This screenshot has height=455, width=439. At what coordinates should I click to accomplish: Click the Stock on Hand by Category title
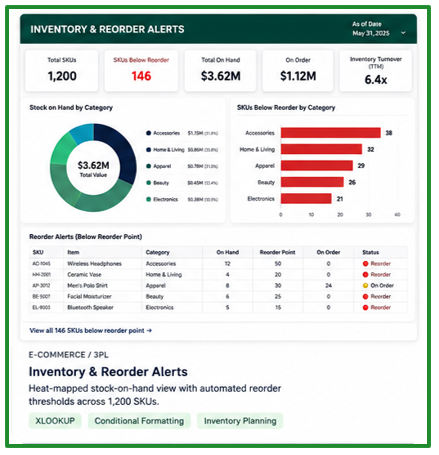click(71, 108)
